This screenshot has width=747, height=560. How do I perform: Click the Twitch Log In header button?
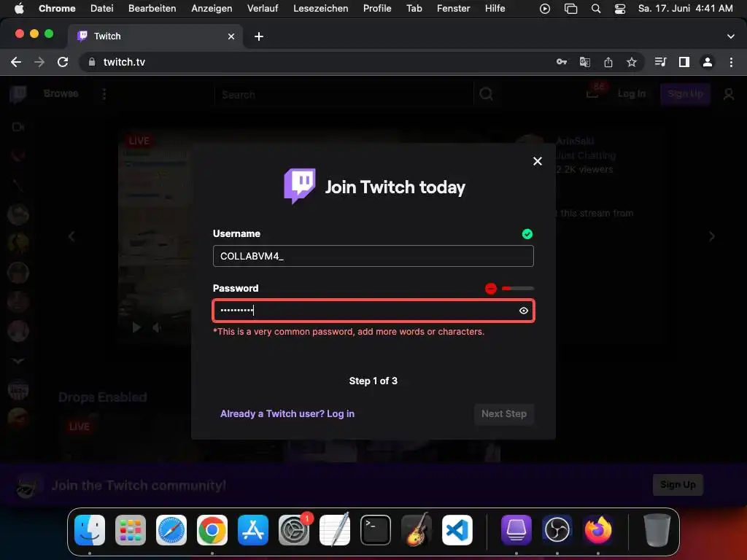pyautogui.click(x=631, y=94)
